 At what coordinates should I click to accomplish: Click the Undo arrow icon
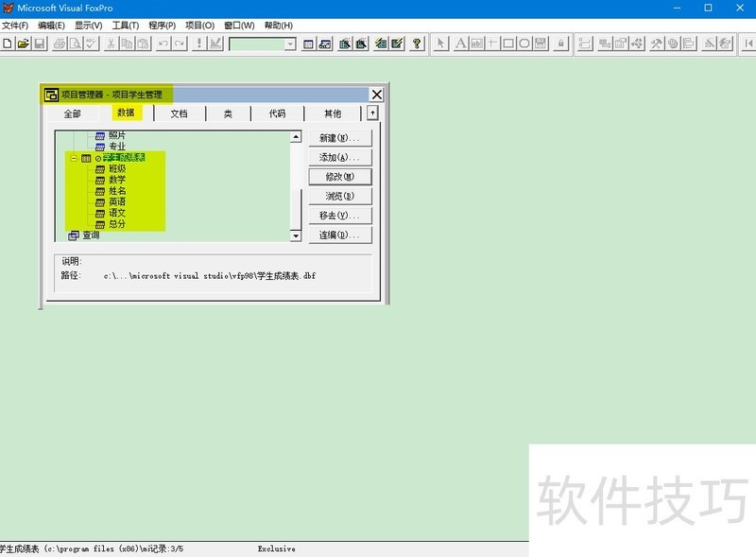pyautogui.click(x=163, y=44)
